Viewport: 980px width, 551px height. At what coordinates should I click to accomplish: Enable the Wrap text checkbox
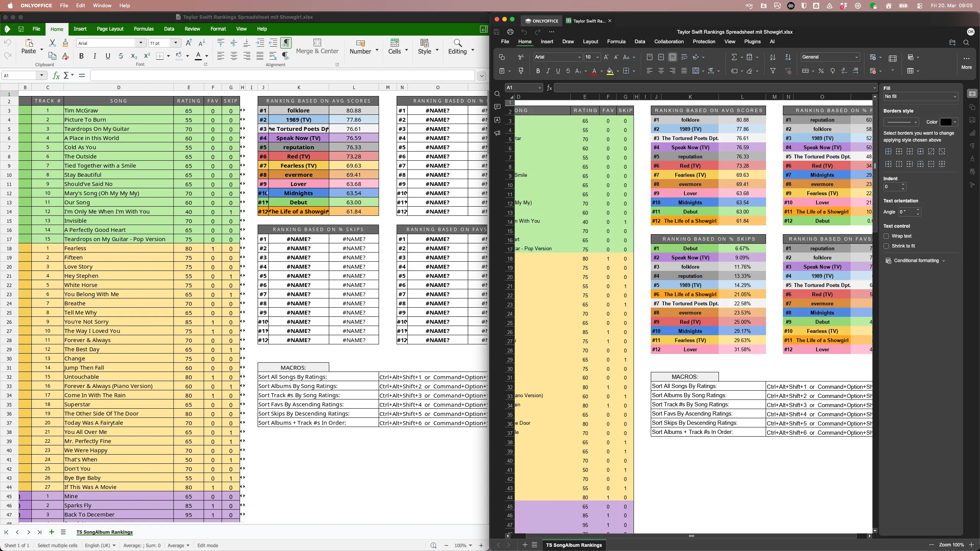(x=886, y=236)
